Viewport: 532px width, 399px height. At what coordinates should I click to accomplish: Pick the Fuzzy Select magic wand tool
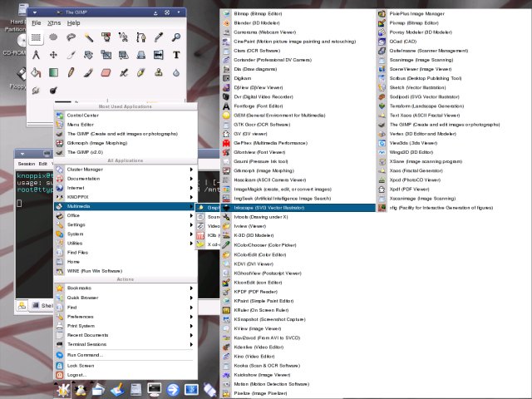click(x=89, y=37)
